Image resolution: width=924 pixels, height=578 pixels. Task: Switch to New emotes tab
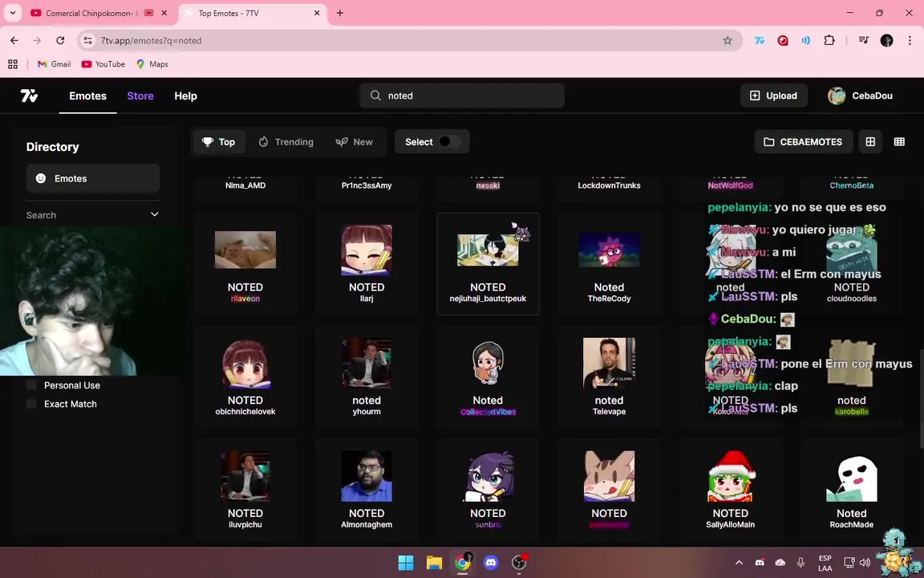coord(355,141)
